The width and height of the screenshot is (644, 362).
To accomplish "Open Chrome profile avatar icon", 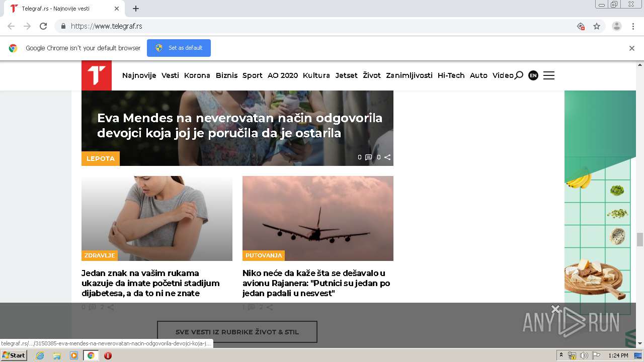I will pyautogui.click(x=617, y=26).
